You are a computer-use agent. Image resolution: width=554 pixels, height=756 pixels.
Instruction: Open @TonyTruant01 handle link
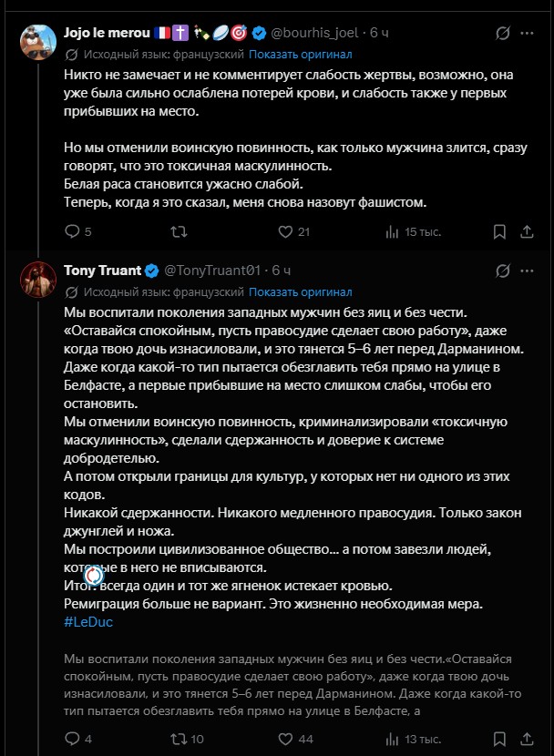(212, 271)
